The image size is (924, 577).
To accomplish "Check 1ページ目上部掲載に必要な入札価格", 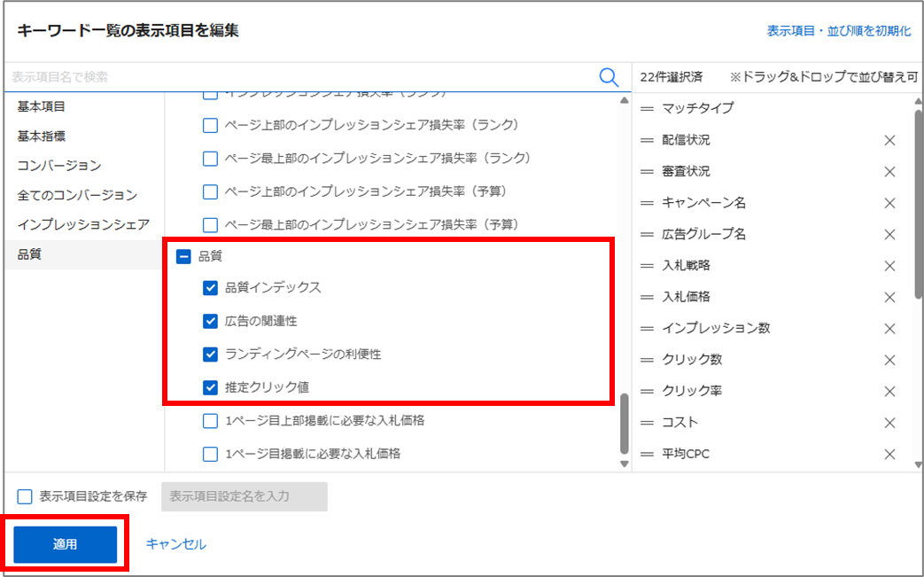I will click(210, 420).
